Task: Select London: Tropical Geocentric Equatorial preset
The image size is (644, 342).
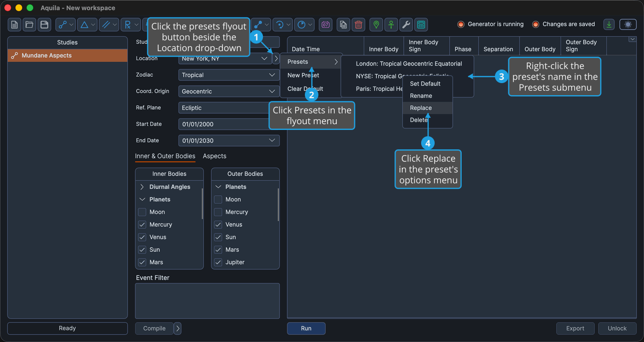Action: 408,64
